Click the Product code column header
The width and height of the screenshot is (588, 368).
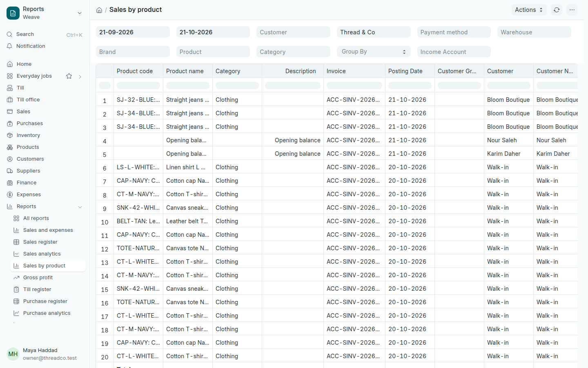[x=138, y=71]
